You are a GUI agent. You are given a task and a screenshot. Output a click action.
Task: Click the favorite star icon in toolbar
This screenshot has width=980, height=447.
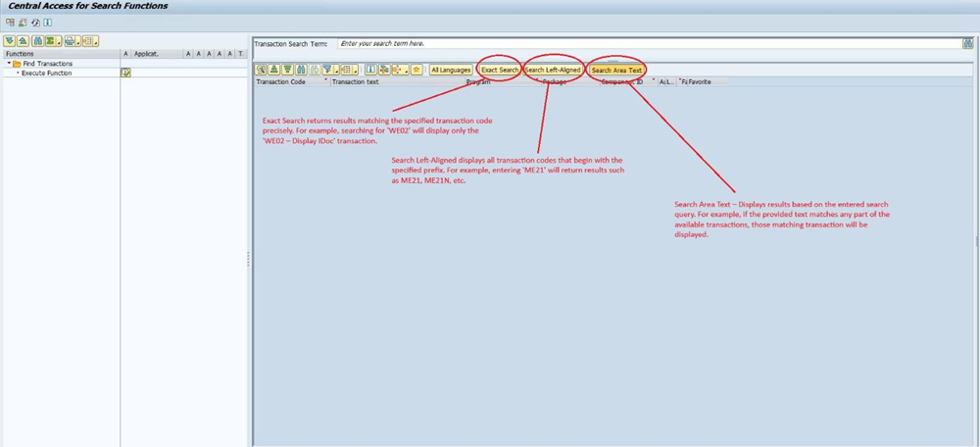pos(417,70)
